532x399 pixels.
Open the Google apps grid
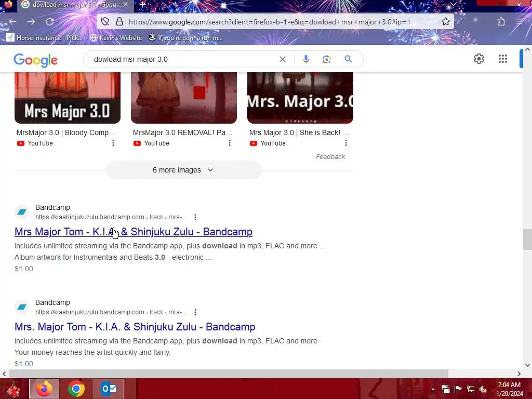click(503, 59)
